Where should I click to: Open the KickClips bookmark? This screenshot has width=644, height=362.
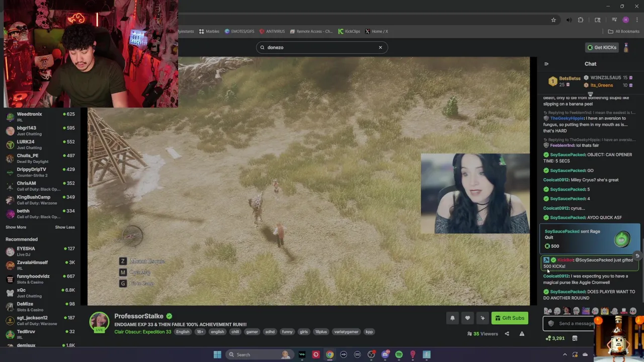349,31
